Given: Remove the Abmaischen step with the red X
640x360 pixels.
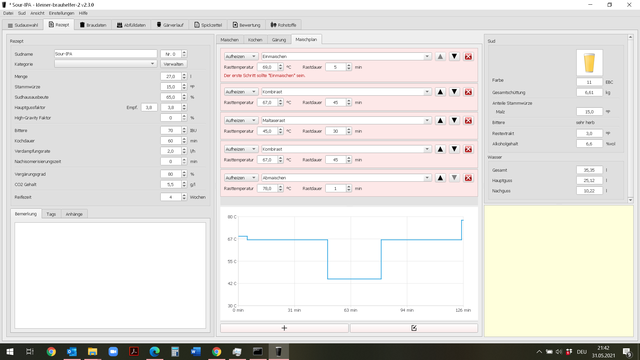Looking at the screenshot, I should (468, 178).
